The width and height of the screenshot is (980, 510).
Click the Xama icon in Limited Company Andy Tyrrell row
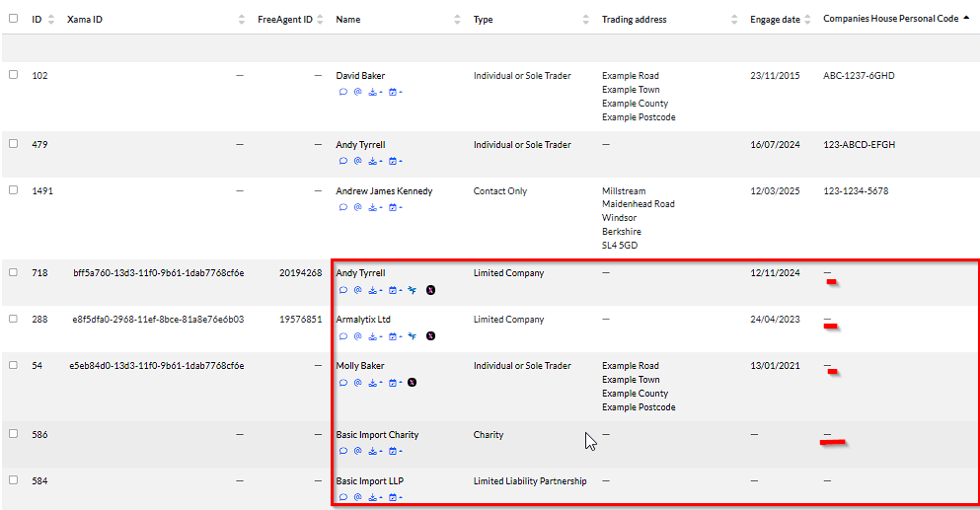point(430,290)
